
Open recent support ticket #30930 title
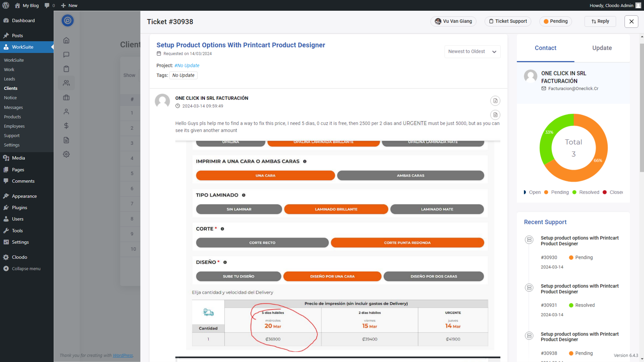pos(580,241)
